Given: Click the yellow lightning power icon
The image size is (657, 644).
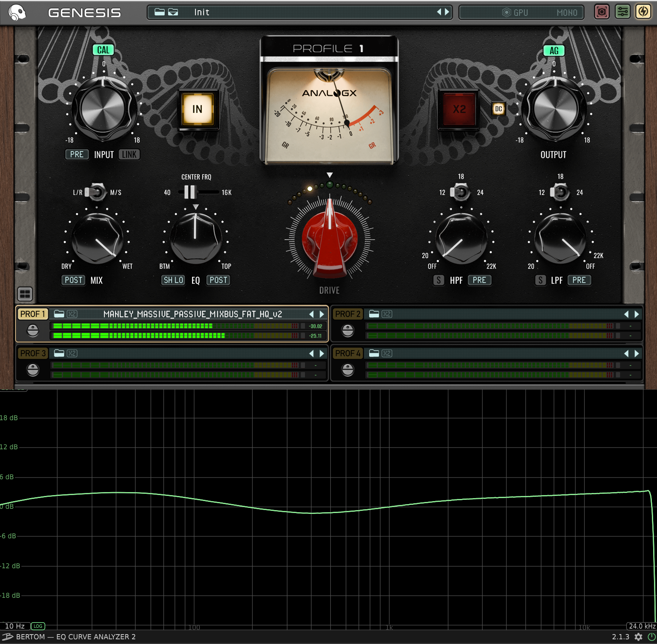Looking at the screenshot, I should [x=643, y=12].
